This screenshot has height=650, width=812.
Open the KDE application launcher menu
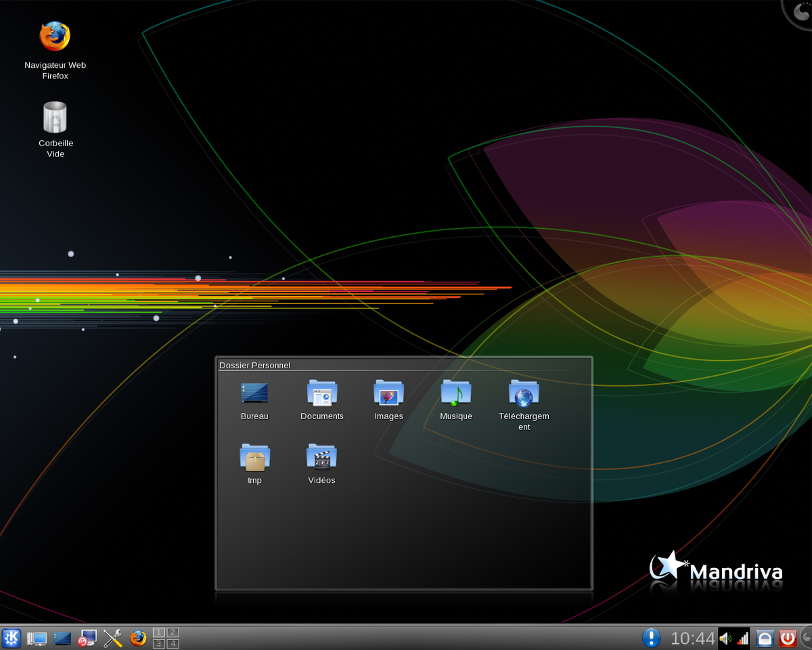[x=12, y=638]
